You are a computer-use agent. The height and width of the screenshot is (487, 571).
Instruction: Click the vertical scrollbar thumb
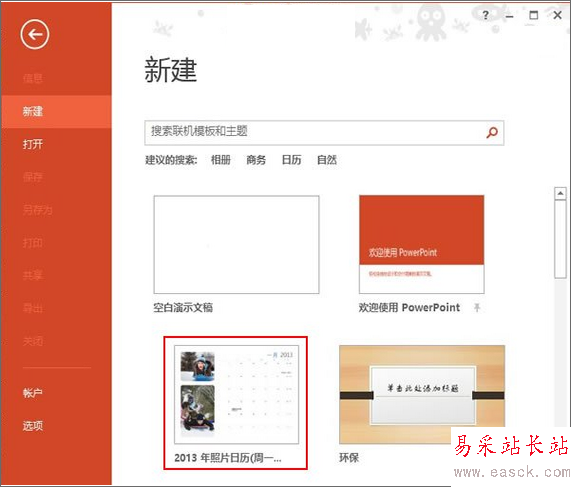coord(560,239)
